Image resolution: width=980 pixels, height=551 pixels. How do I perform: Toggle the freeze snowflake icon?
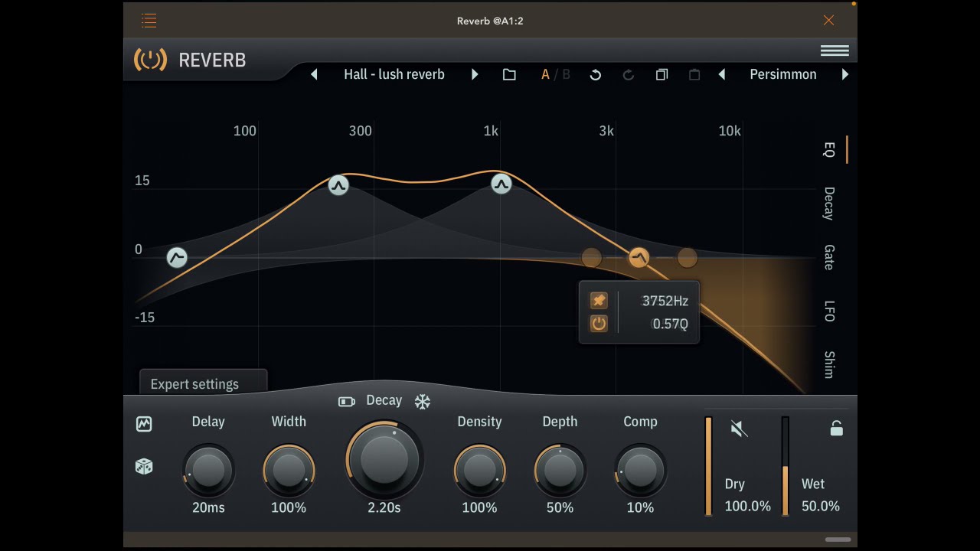(x=423, y=402)
